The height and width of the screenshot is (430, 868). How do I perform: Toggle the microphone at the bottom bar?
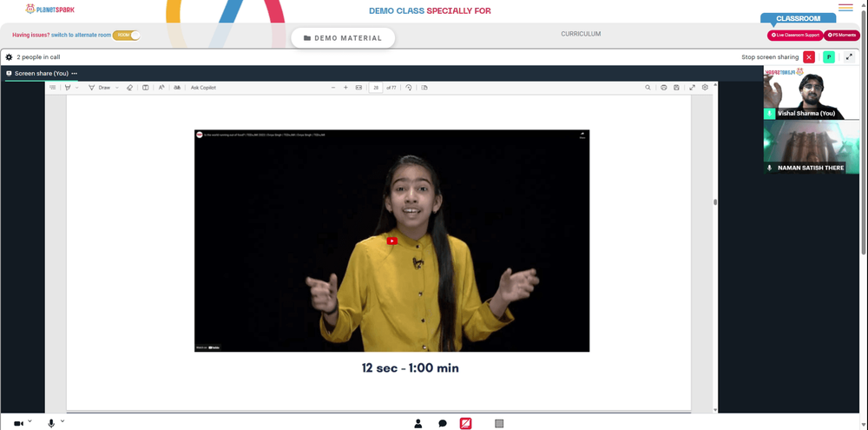click(51, 423)
